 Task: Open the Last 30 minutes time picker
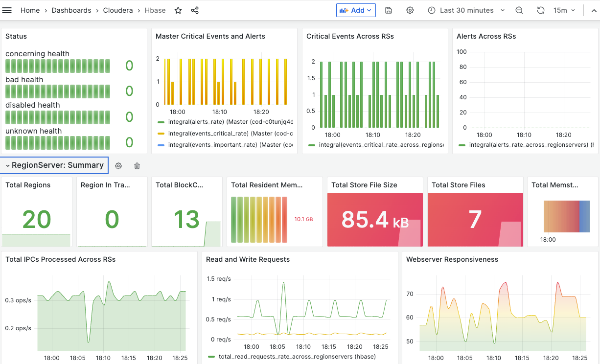466,10
